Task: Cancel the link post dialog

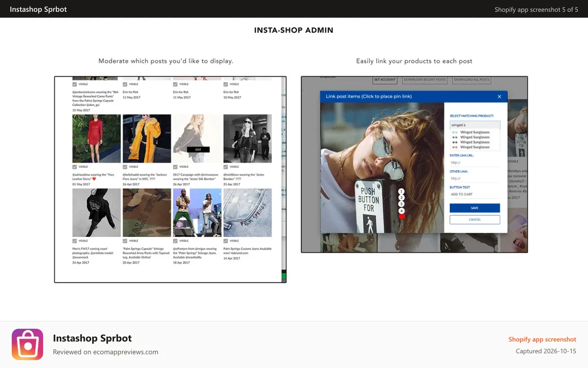Action: pyautogui.click(x=475, y=219)
